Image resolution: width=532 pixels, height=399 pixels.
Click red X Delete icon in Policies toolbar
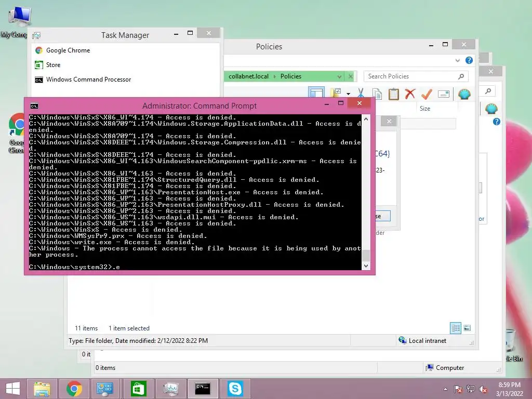click(x=410, y=94)
